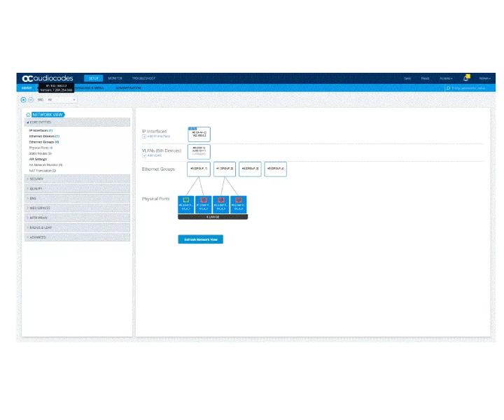Click the plus icon for Add VLAN
Screen dimensions: 504x420
144,155
